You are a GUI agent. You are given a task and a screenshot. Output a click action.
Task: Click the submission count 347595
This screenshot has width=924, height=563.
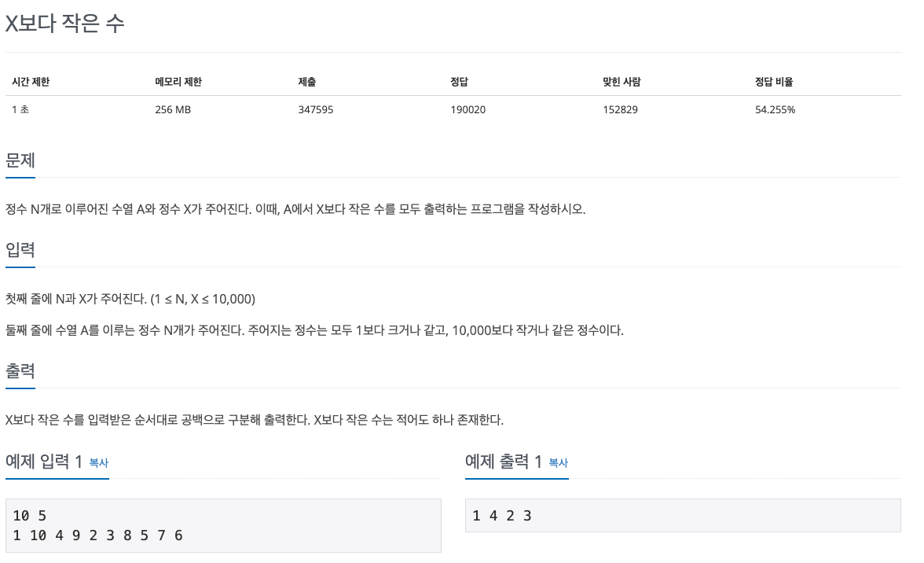[x=316, y=109]
